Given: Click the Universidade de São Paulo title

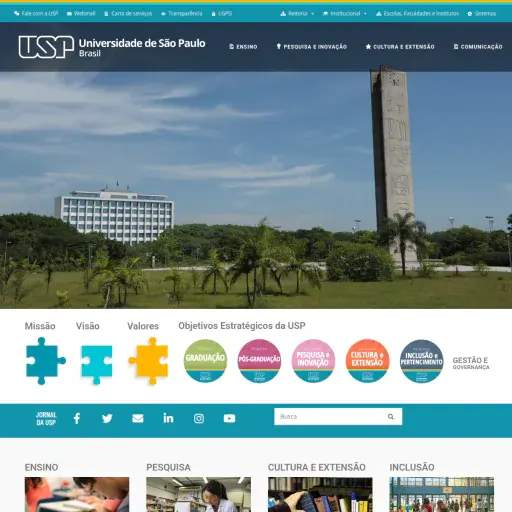Looking at the screenshot, I should pyautogui.click(x=142, y=43).
